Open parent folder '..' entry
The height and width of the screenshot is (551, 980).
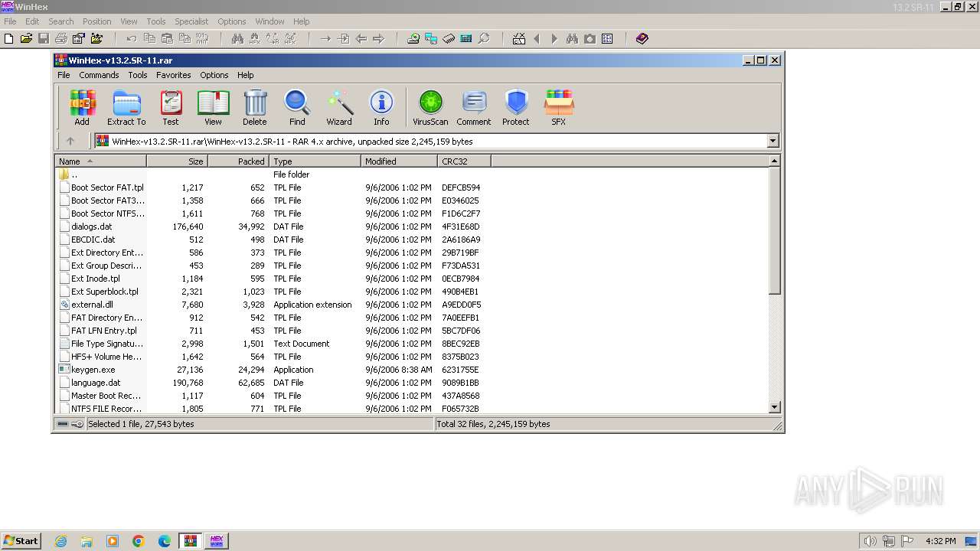[73, 174]
